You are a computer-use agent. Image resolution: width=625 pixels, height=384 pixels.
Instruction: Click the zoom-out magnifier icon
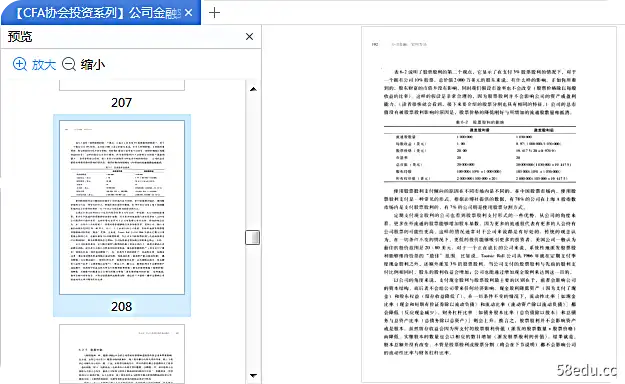pos(69,64)
